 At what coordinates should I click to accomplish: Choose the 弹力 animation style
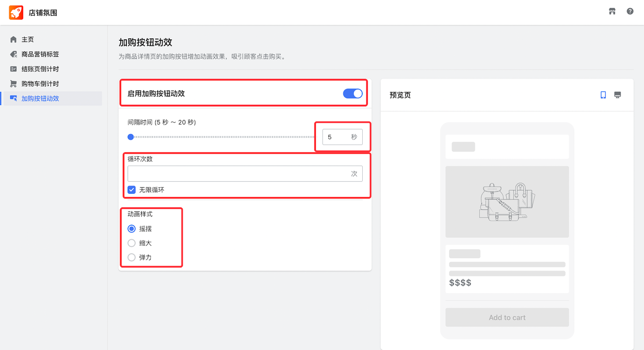[x=131, y=257]
